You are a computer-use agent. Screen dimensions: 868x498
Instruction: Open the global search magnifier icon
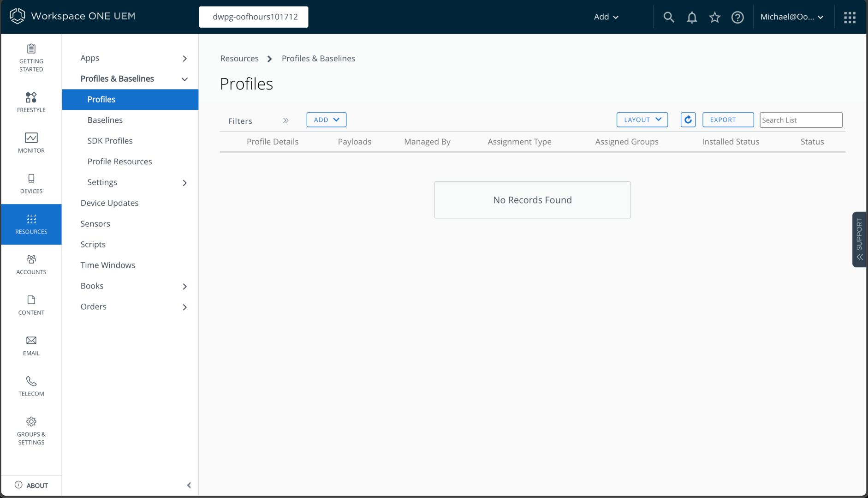coord(668,17)
